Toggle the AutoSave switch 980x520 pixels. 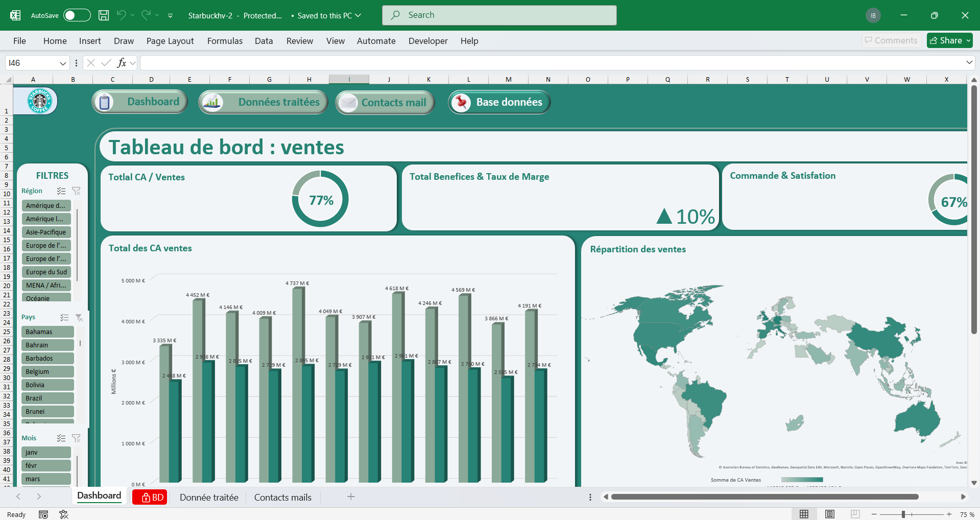[x=77, y=15]
